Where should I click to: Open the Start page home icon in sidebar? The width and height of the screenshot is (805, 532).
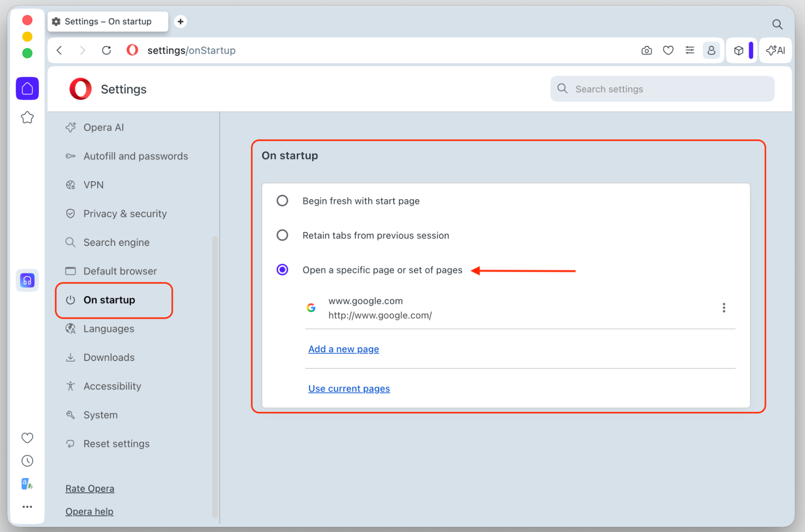(x=27, y=88)
